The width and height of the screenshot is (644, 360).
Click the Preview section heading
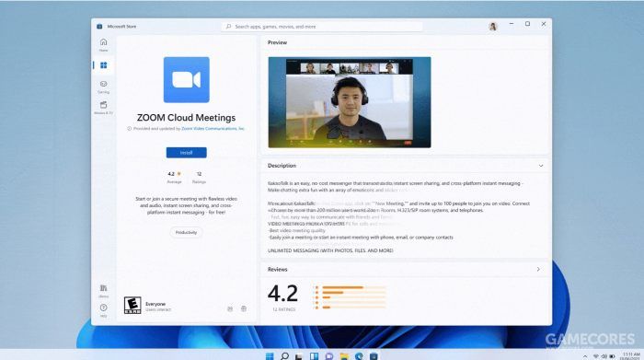pos(277,42)
